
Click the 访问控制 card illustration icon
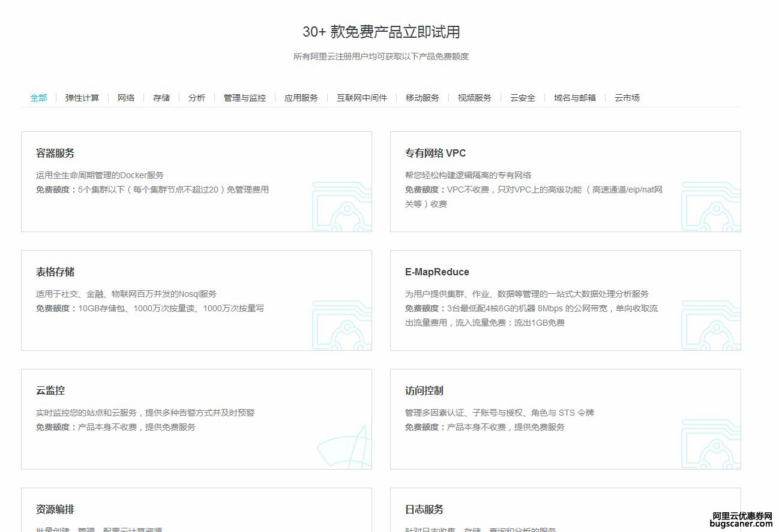(711, 444)
